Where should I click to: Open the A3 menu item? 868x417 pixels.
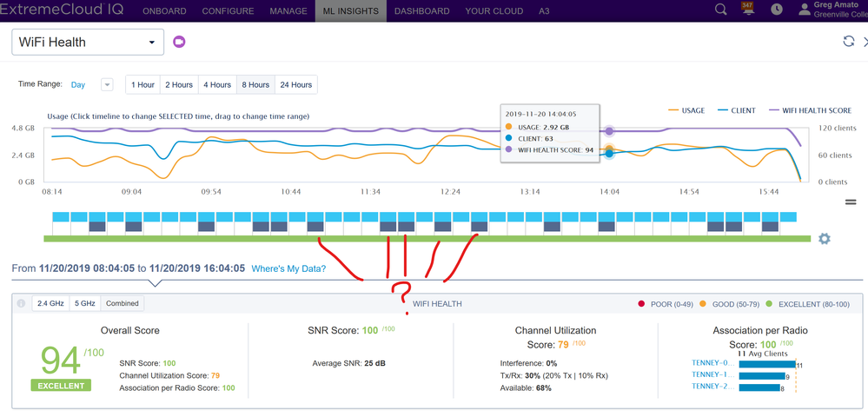click(544, 11)
